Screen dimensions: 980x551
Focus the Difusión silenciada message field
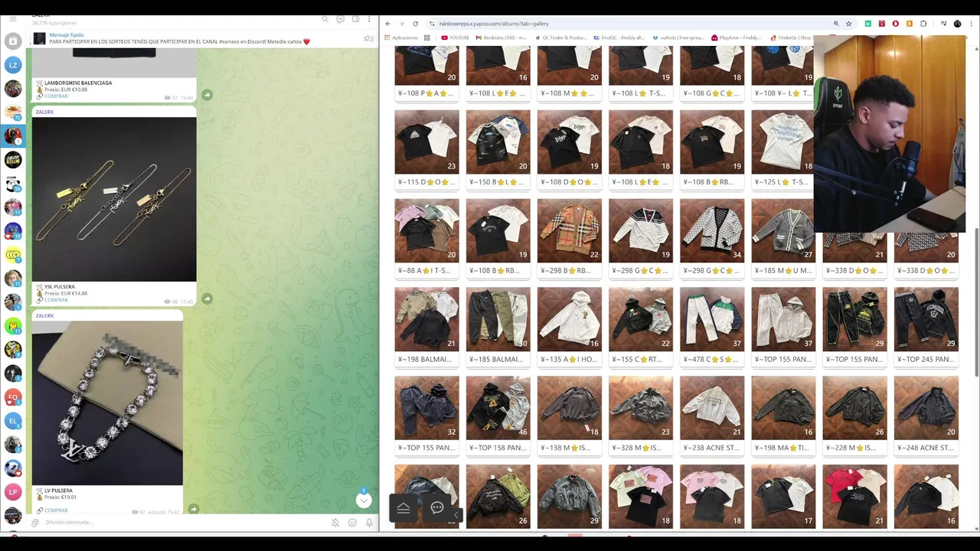point(184,523)
